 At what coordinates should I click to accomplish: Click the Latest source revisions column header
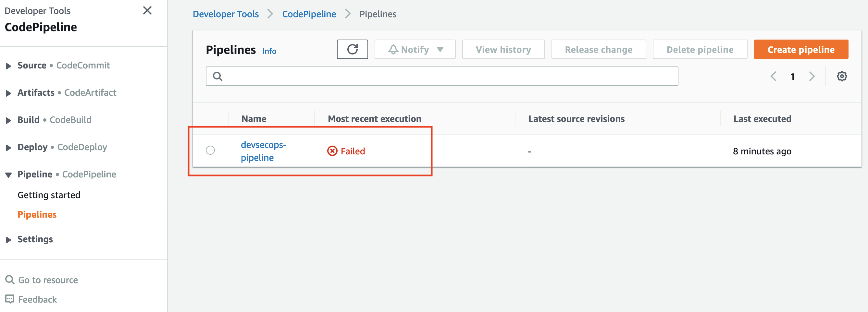pos(576,119)
